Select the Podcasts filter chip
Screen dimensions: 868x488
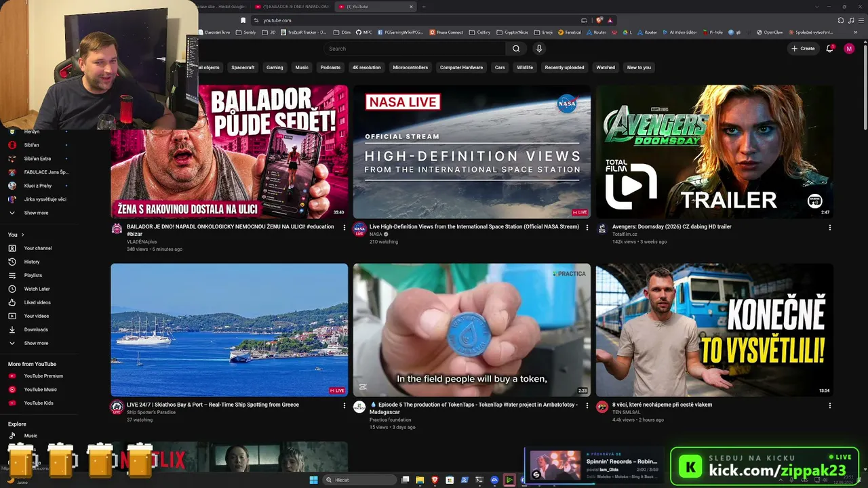[330, 68]
